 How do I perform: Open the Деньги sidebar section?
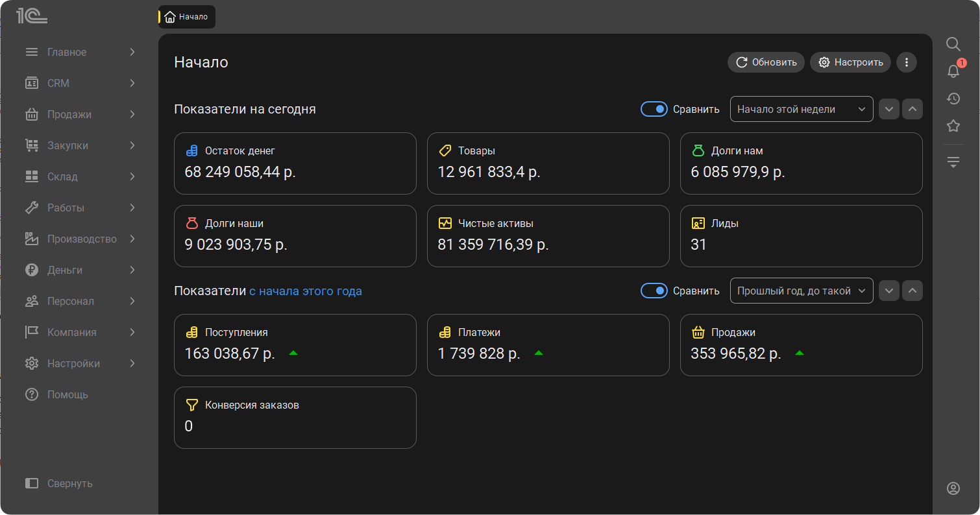pos(80,270)
